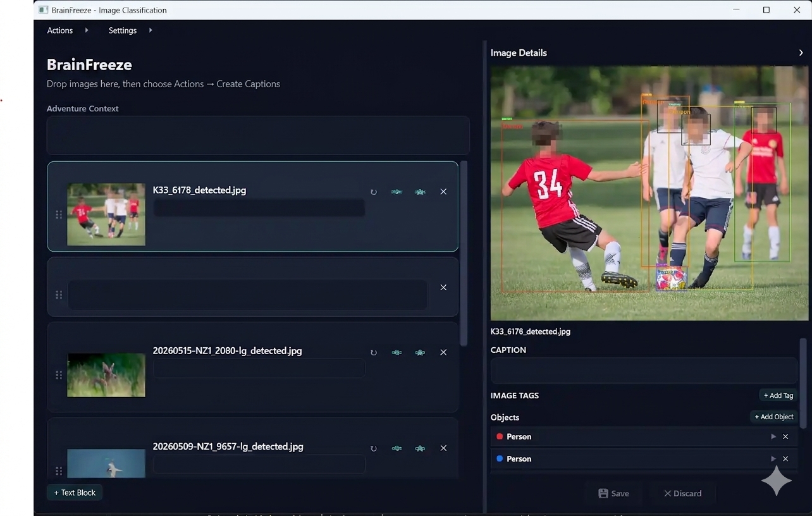Click the drag handle of K33_6178_detected.jpg row

point(59,214)
